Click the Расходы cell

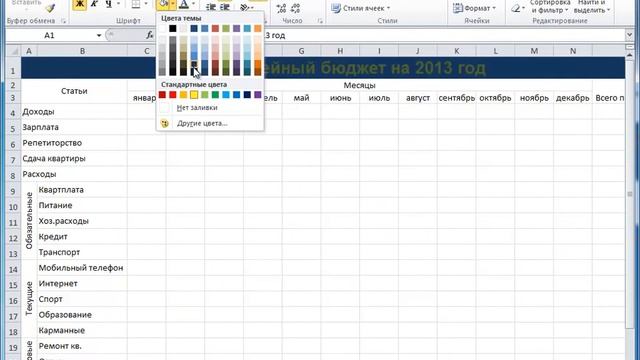[x=74, y=174]
